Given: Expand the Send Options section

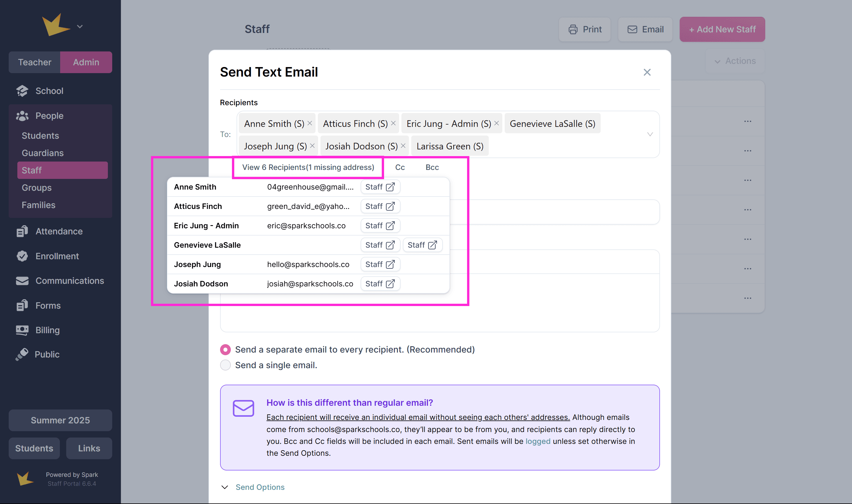Looking at the screenshot, I should tap(260, 487).
